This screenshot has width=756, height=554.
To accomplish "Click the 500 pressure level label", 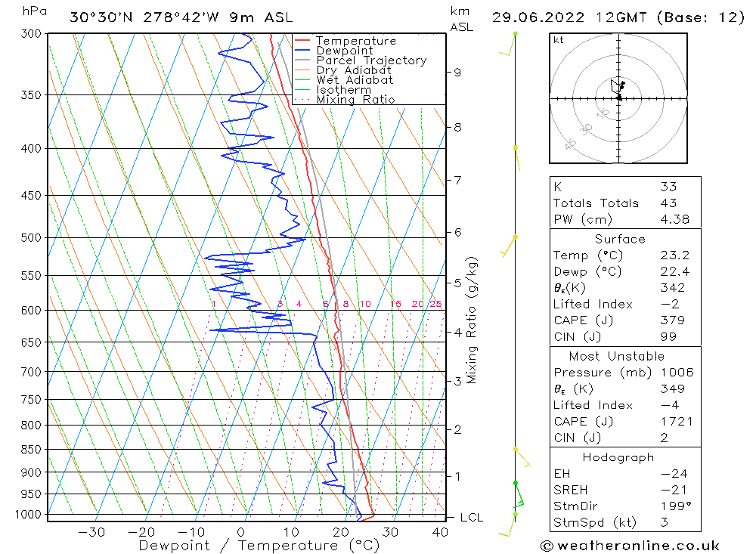I will click(x=31, y=238).
